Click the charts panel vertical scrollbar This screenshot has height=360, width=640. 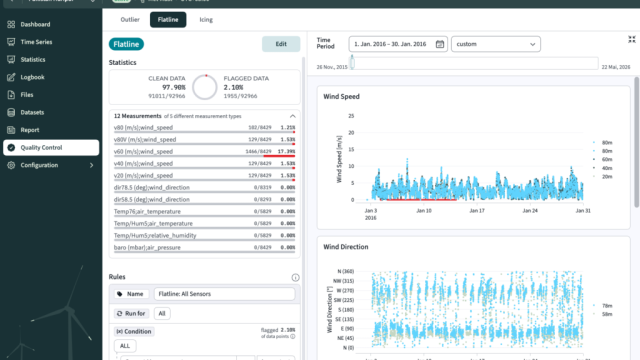tap(637, 142)
